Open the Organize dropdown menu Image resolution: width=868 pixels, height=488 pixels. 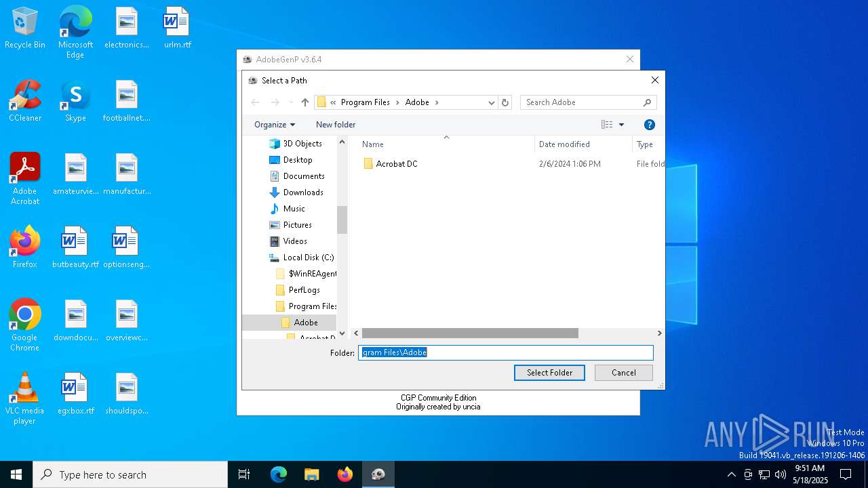click(275, 125)
